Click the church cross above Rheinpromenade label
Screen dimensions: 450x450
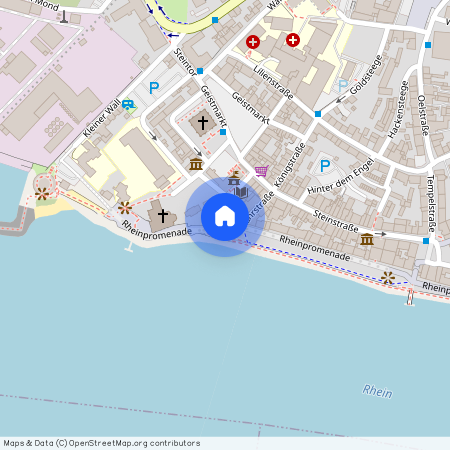pyautogui.click(x=163, y=216)
